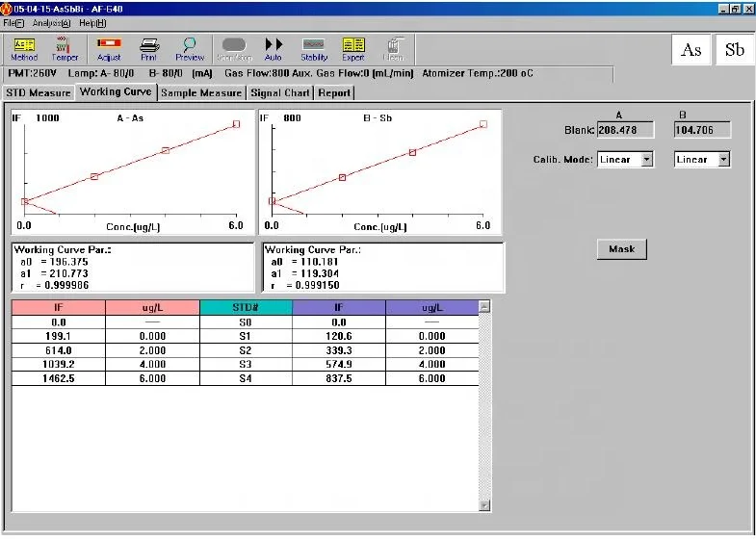Click the S0 standard row cell

pyautogui.click(x=246, y=322)
